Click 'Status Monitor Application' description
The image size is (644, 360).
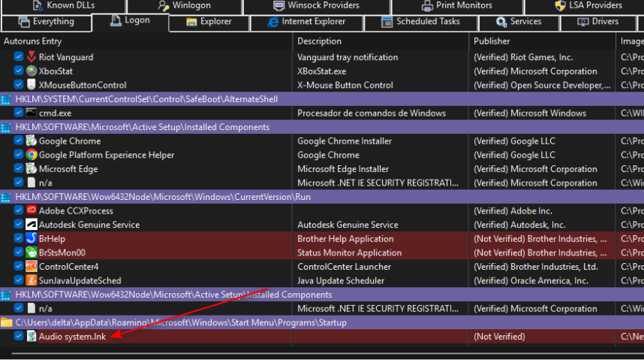click(x=349, y=253)
